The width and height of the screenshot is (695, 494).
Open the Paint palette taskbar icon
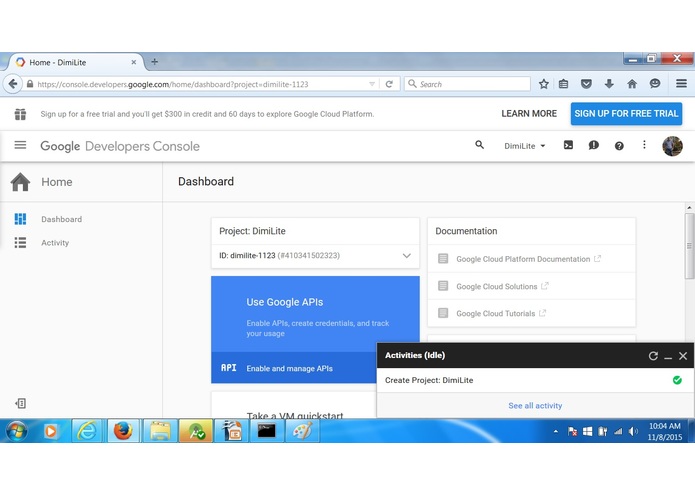(302, 431)
